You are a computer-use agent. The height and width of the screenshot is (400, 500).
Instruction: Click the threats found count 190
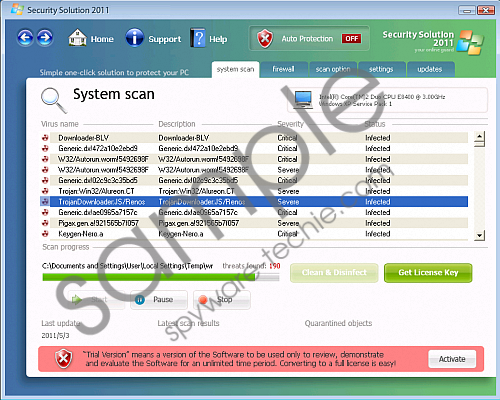[275, 266]
